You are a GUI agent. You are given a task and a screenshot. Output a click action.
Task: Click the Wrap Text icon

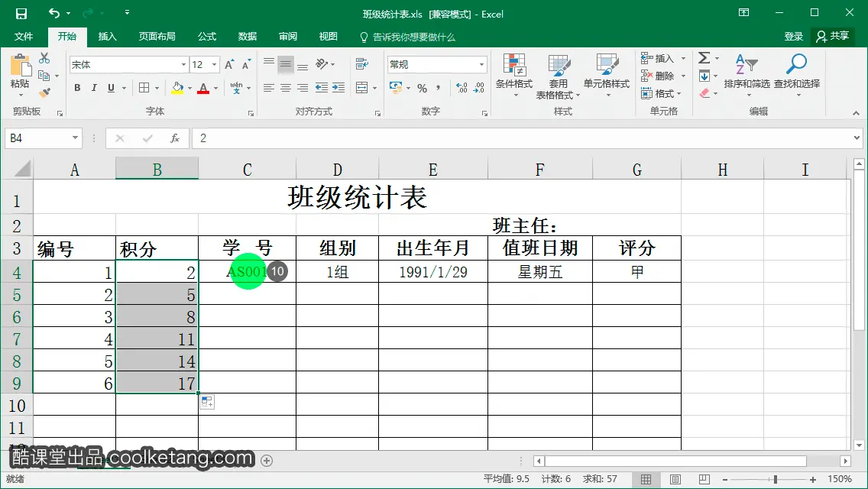coord(362,64)
